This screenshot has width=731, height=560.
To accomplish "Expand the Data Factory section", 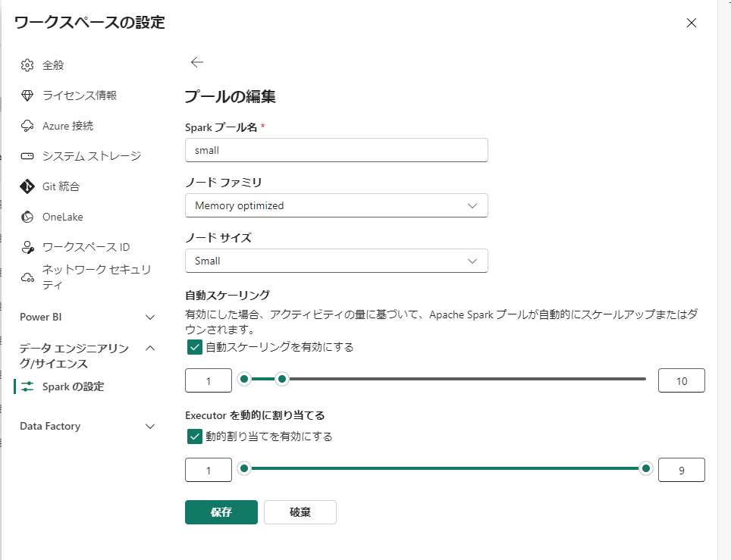I will click(150, 426).
